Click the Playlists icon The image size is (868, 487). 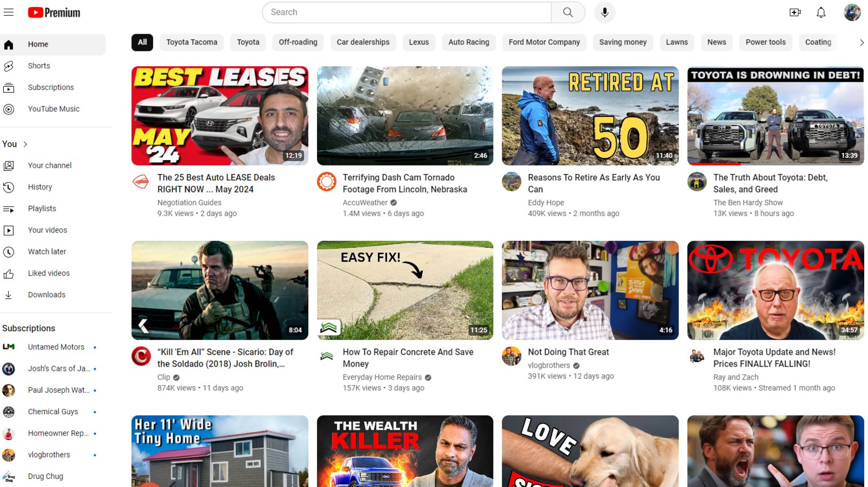(x=9, y=209)
